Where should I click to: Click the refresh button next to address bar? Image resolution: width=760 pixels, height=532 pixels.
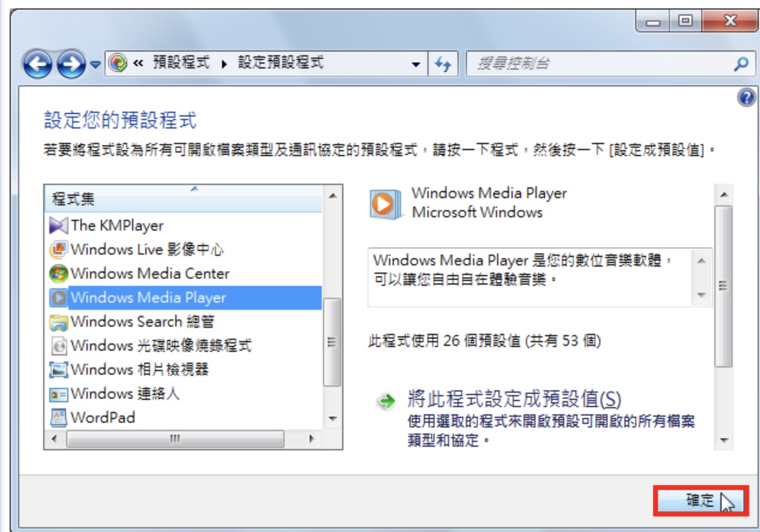tap(442, 64)
